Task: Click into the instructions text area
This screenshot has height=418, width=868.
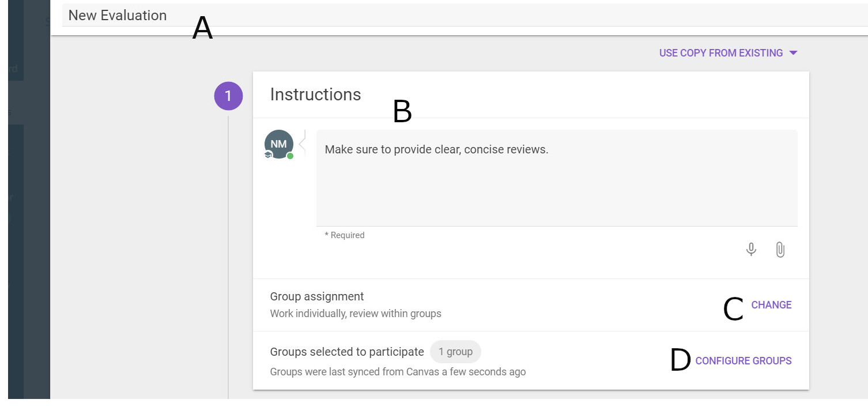Action: point(556,179)
